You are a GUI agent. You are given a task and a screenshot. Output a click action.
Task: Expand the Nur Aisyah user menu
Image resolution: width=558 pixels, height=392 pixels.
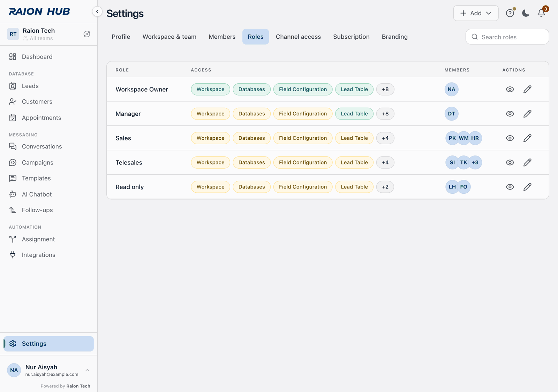48,370
